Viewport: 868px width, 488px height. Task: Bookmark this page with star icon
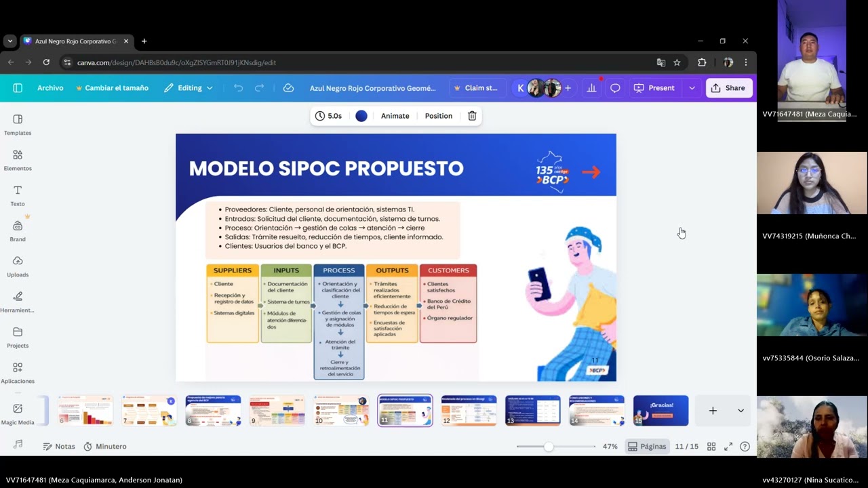(677, 62)
